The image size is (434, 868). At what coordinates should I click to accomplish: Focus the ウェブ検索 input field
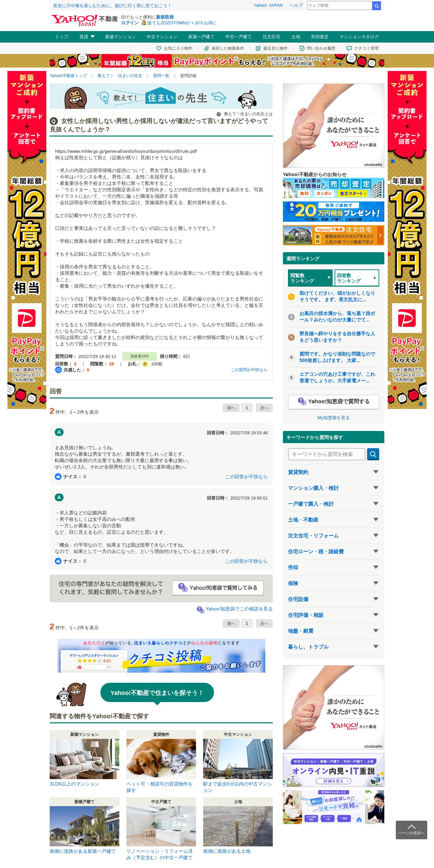[x=339, y=5]
